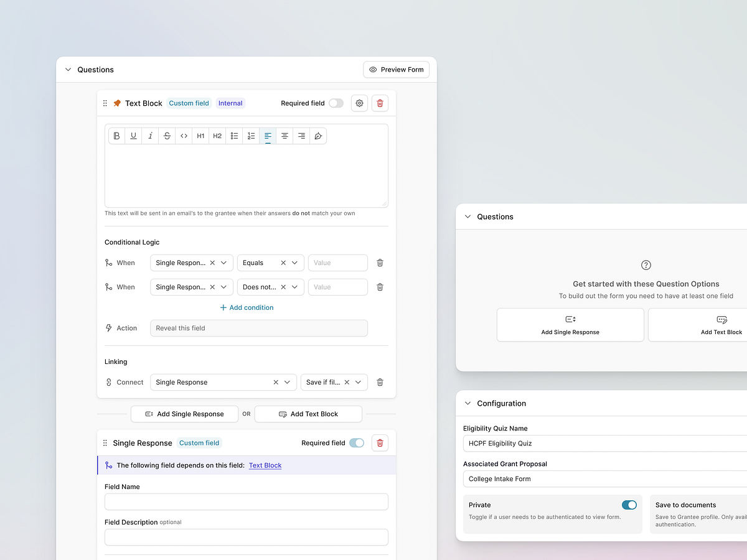Open the Text Block dependency link
Screen dimensions: 747x560
pos(265,465)
